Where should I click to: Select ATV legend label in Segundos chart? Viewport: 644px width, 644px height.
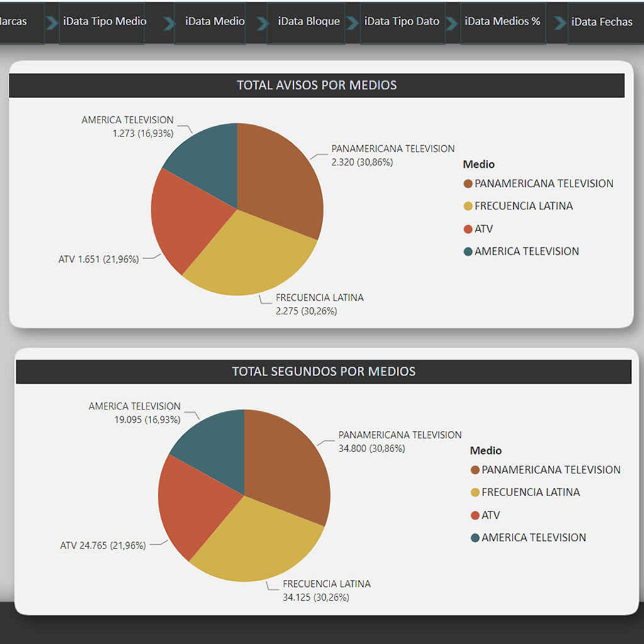[491, 516]
